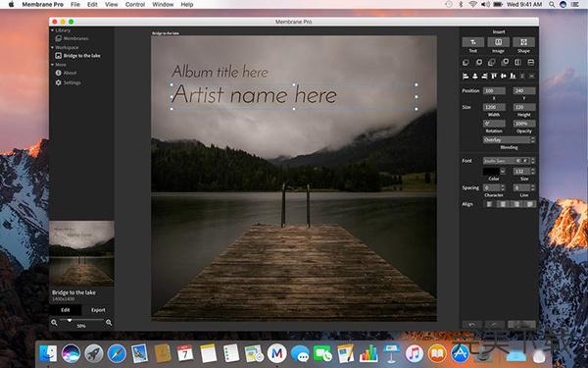Click the Bridge to the lake thumbnail preview
This screenshot has height=368, width=588.
coord(81,253)
